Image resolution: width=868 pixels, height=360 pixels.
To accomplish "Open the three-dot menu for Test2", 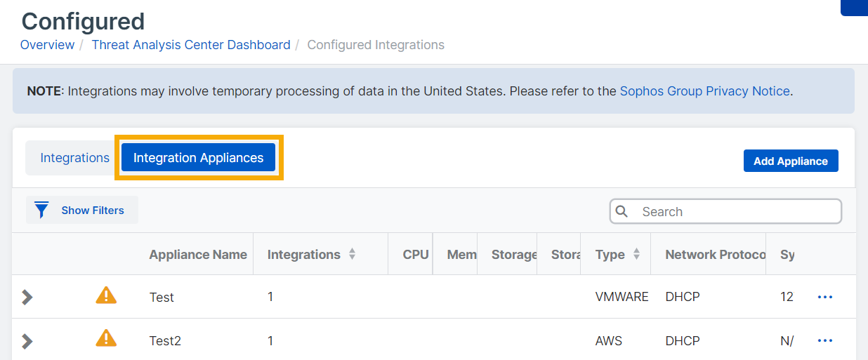I will click(x=825, y=340).
